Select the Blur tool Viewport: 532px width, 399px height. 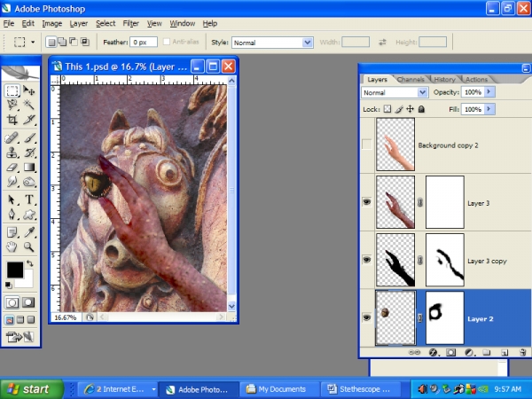pyautogui.click(x=12, y=182)
